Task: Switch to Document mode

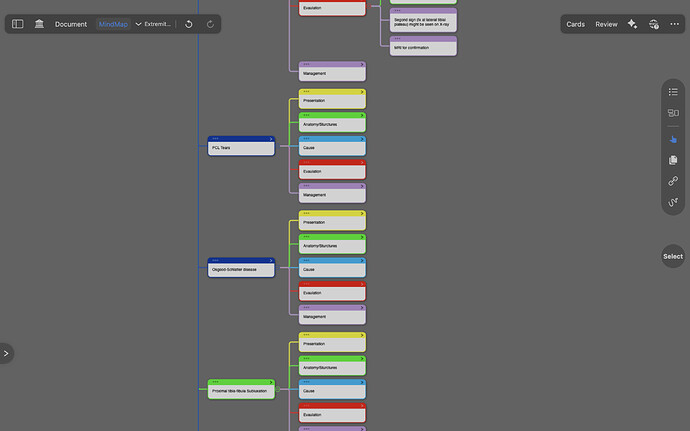Action: click(71, 24)
